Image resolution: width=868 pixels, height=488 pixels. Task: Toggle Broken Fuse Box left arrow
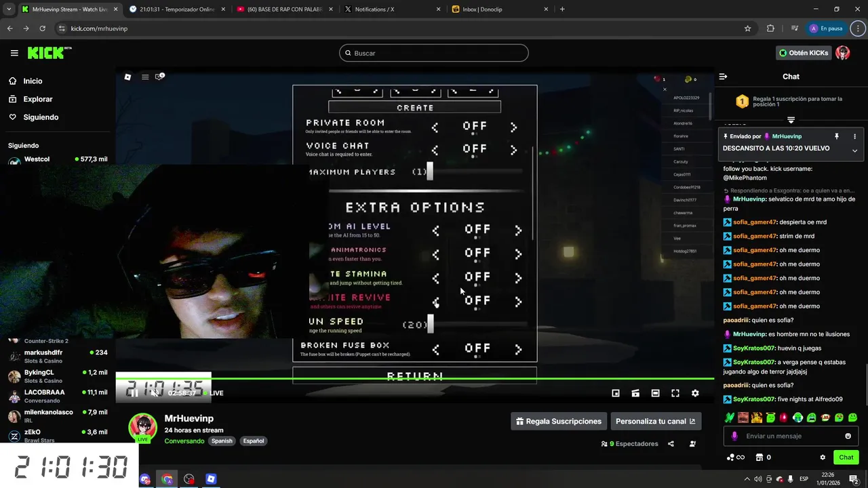(435, 349)
